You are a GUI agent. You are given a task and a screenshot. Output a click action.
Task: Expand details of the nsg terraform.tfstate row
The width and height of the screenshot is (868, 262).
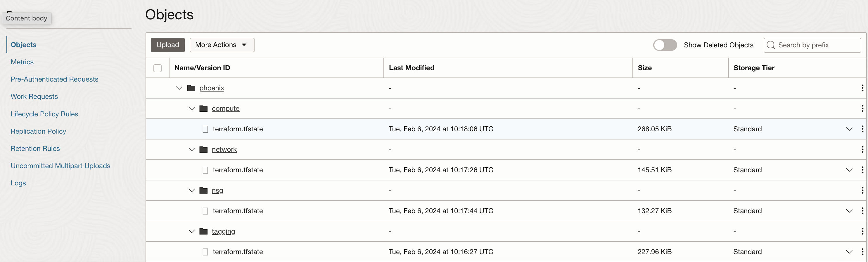coord(849,211)
